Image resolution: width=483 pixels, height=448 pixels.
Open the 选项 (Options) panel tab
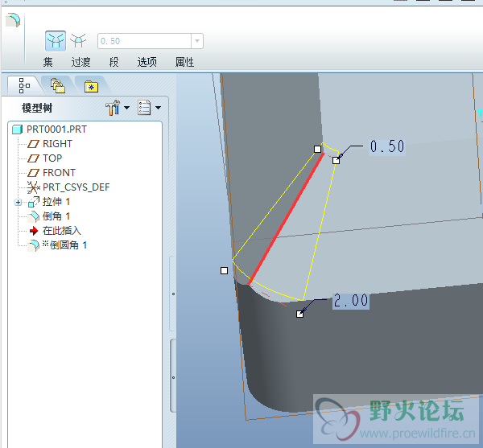click(x=147, y=62)
